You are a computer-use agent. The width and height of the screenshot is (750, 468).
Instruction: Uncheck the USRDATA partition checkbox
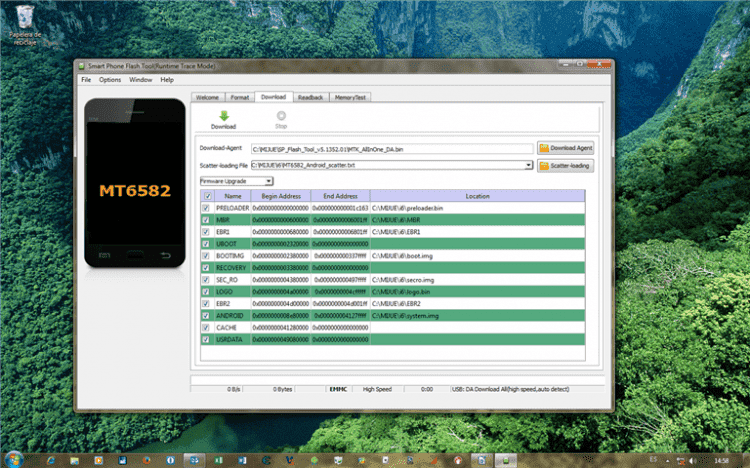pyautogui.click(x=206, y=340)
